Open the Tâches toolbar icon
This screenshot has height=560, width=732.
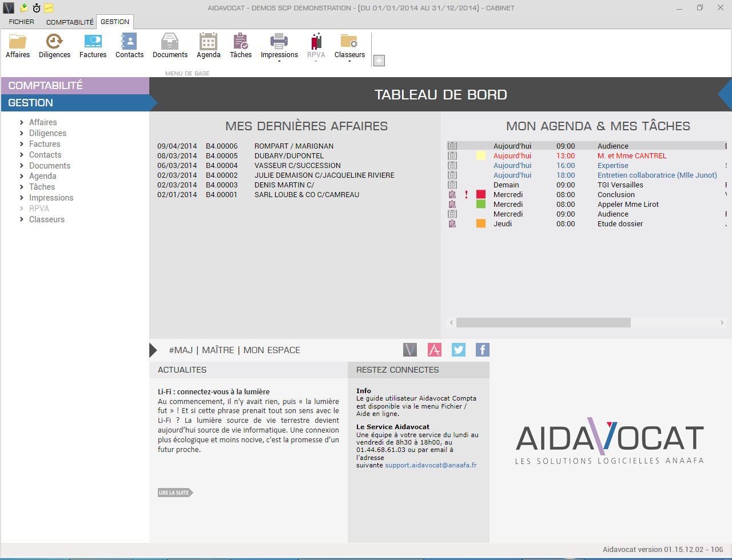click(241, 41)
